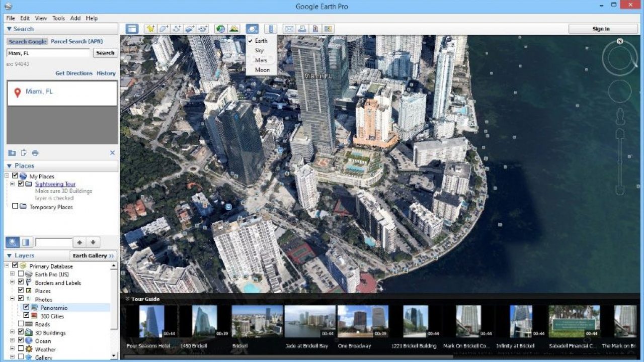The width and height of the screenshot is (644, 362).
Task: Open the Tools menu
Action: (58, 18)
